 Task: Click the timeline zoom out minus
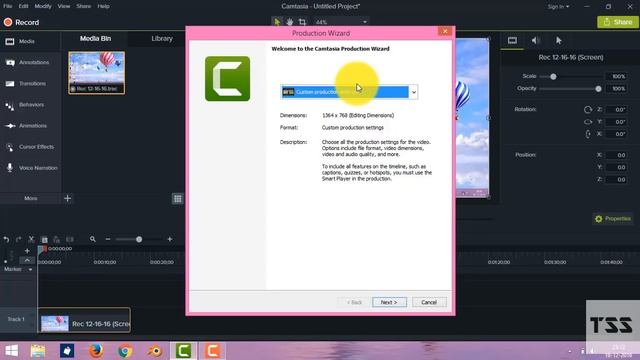pos(108,240)
